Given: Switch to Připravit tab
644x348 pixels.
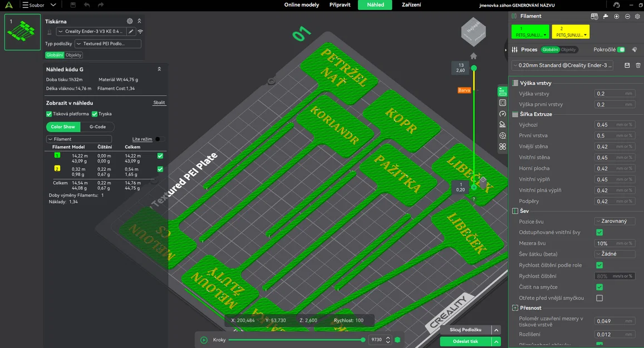Looking at the screenshot, I should 340,5.
